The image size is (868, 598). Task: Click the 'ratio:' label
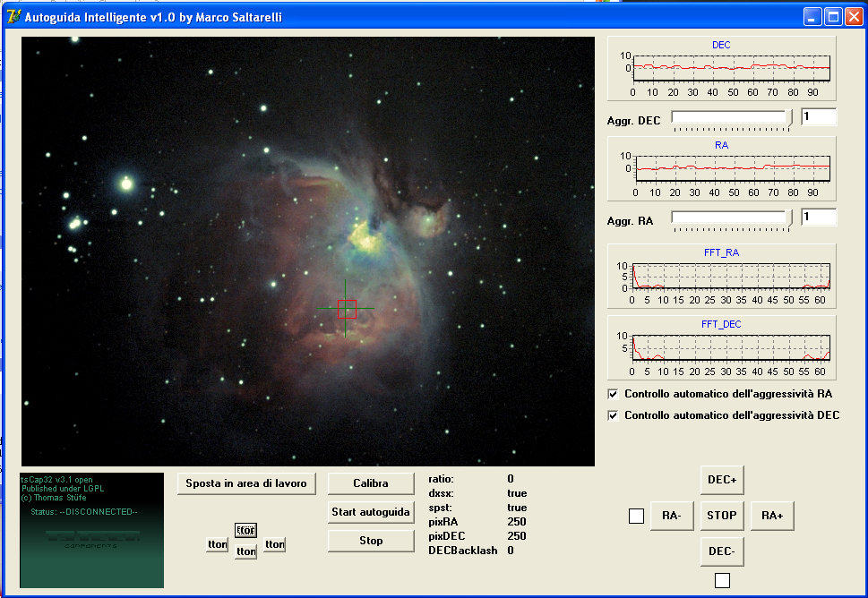pos(442,479)
